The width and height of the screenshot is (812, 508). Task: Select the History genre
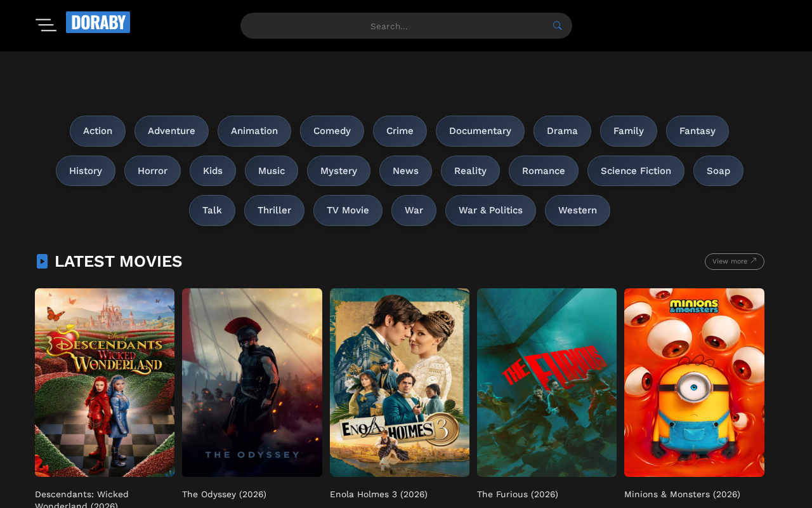[86, 171]
